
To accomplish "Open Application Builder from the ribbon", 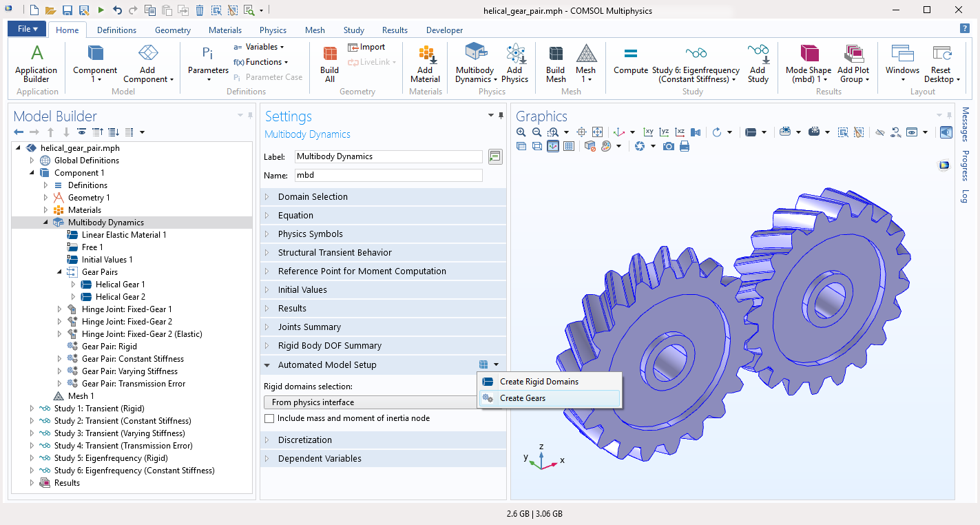I will point(37,63).
